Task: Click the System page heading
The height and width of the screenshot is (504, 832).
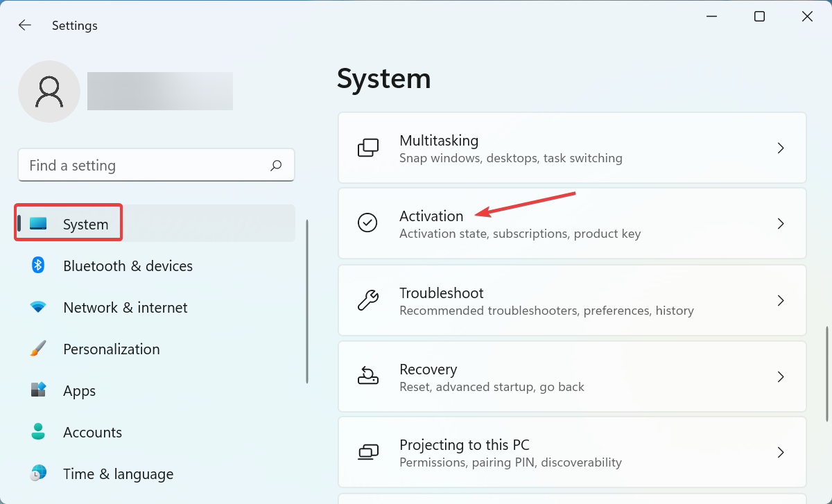Action: click(384, 78)
